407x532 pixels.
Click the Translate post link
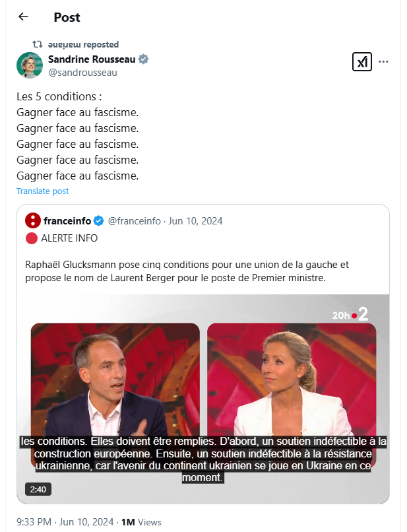42,191
